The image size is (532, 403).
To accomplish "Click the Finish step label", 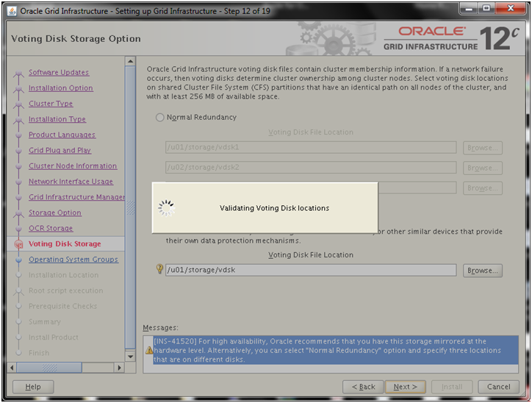I will (39, 353).
